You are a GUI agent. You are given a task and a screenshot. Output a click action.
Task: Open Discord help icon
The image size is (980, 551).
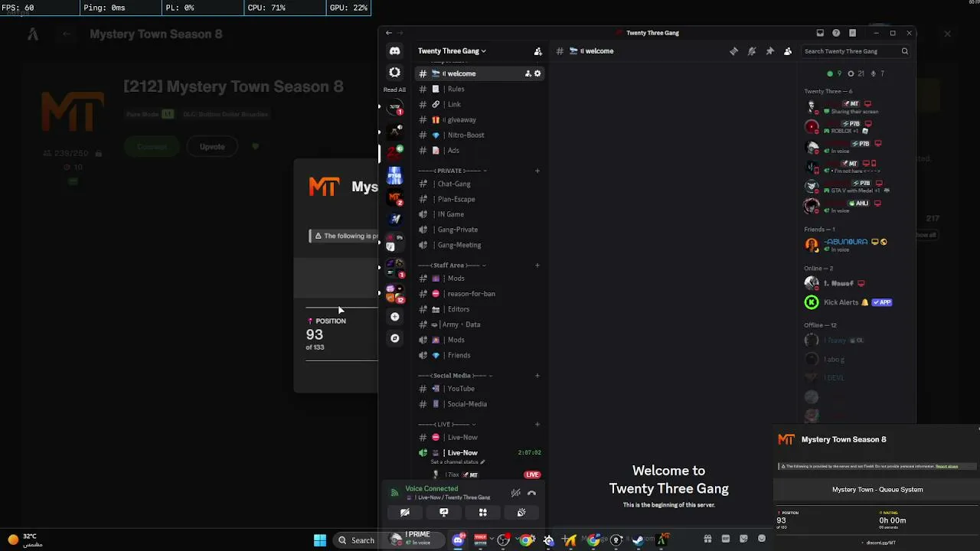coord(836,33)
